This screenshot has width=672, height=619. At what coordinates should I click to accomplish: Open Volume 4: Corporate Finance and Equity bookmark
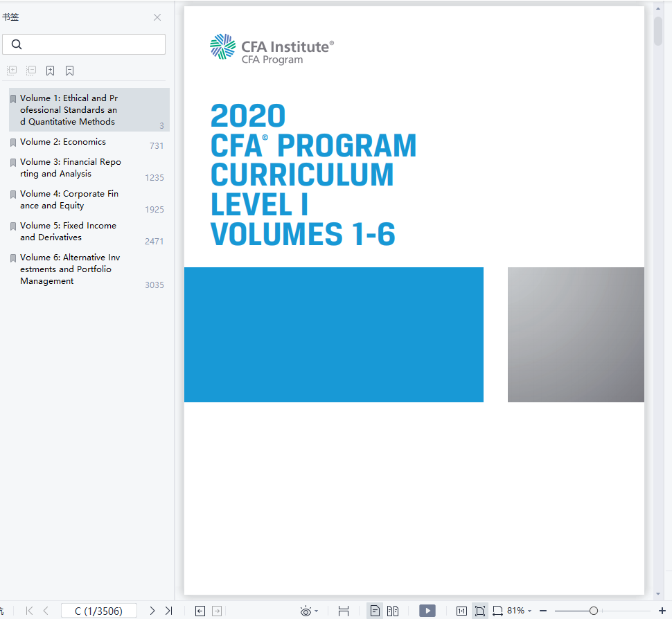pyautogui.click(x=89, y=200)
